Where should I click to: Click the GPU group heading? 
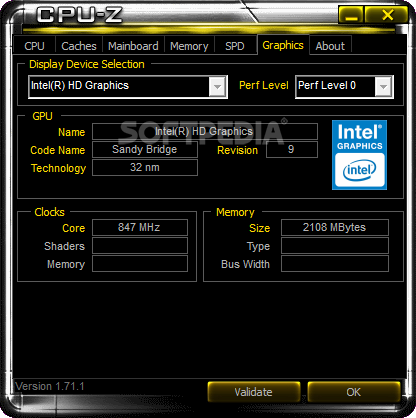42,116
